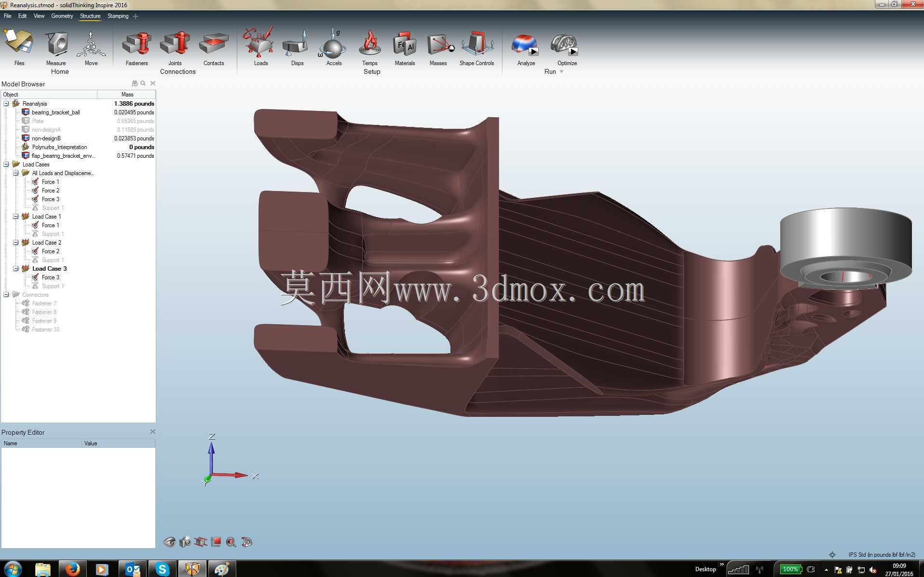
Task: Click the Object column header
Action: 49,95
